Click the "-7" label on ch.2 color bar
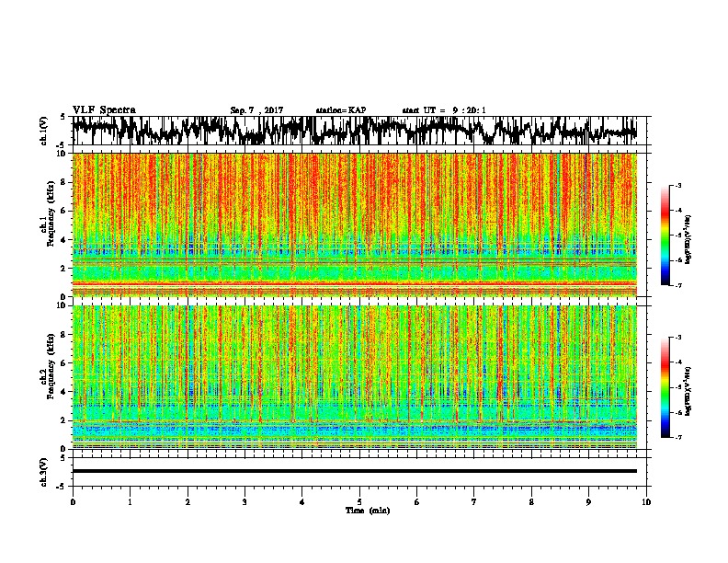Screen dimensions: 728x563 tap(678, 438)
